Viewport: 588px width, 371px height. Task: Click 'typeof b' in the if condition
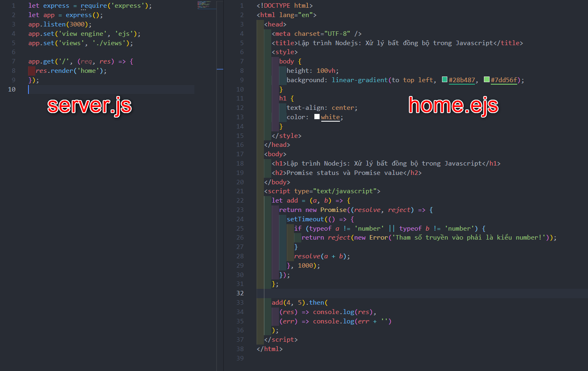[414, 229]
